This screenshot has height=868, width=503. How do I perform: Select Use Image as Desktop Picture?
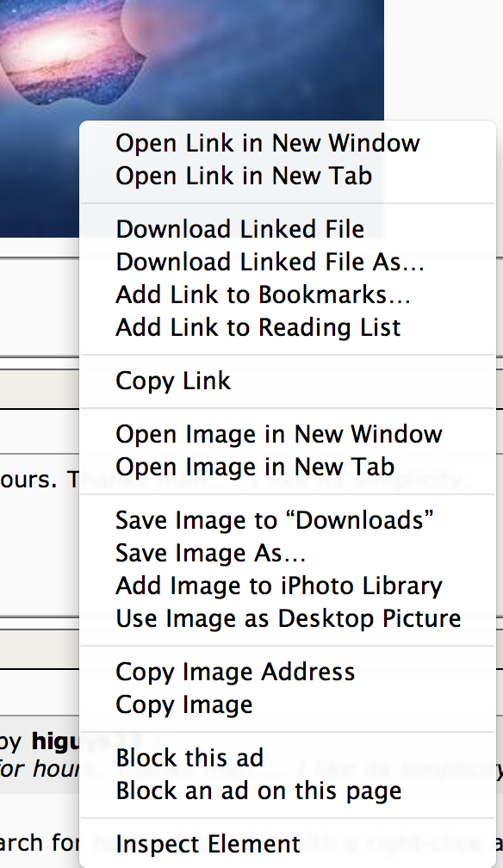pos(288,618)
